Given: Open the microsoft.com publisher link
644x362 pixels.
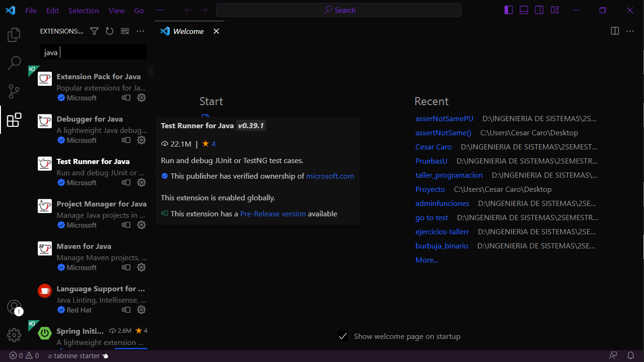Looking at the screenshot, I should click(x=330, y=176).
